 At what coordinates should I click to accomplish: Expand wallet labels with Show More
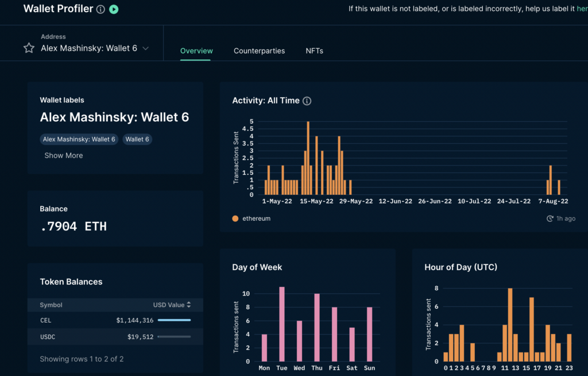[x=64, y=155]
